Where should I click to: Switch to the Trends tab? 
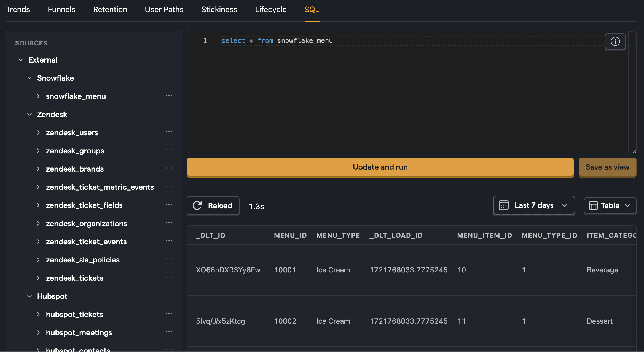(x=18, y=9)
